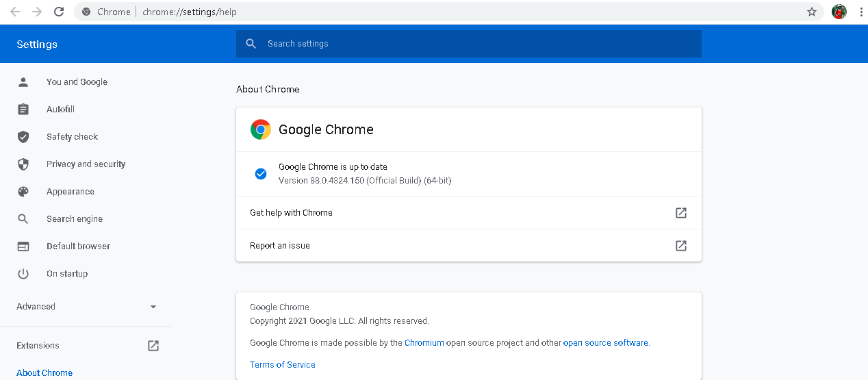Click the power icon beside On startup
This screenshot has width=868, height=380.
click(23, 274)
